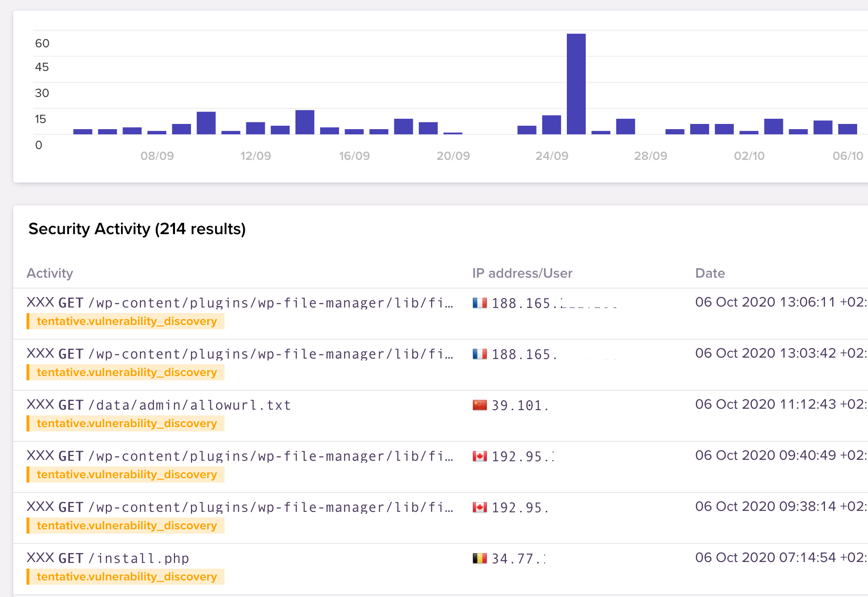Select IP 188.165 in the 13:06:11 row
This screenshot has width=868, height=597.
[x=554, y=303]
